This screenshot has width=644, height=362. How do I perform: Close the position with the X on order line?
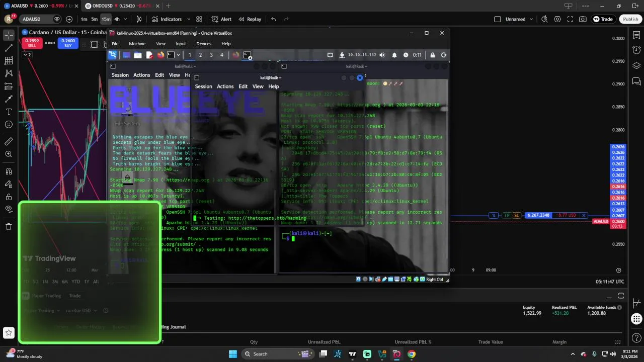coord(583,215)
